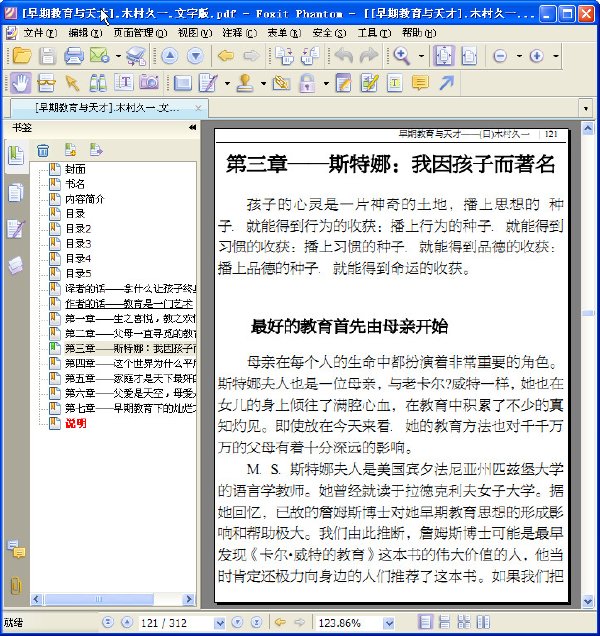Open the Attachments paperclip panel
The height and width of the screenshot is (636, 600).
click(16, 586)
